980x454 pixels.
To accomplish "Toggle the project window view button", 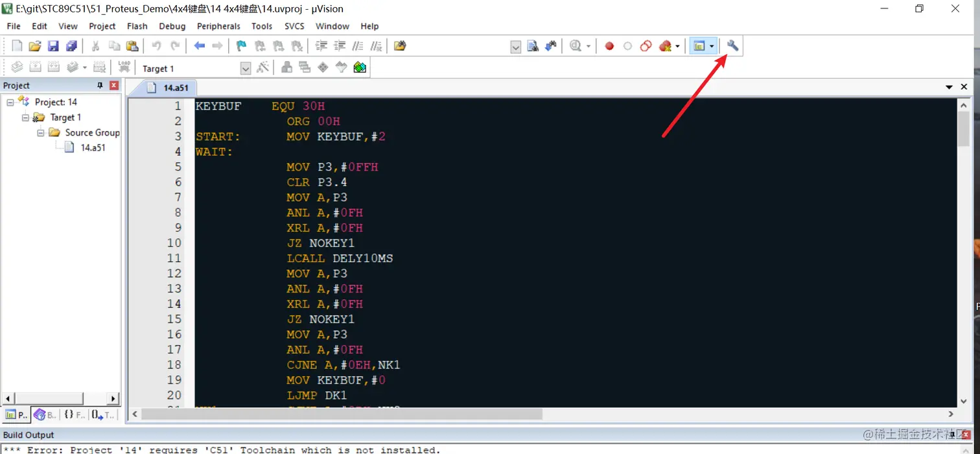I will tap(699, 46).
